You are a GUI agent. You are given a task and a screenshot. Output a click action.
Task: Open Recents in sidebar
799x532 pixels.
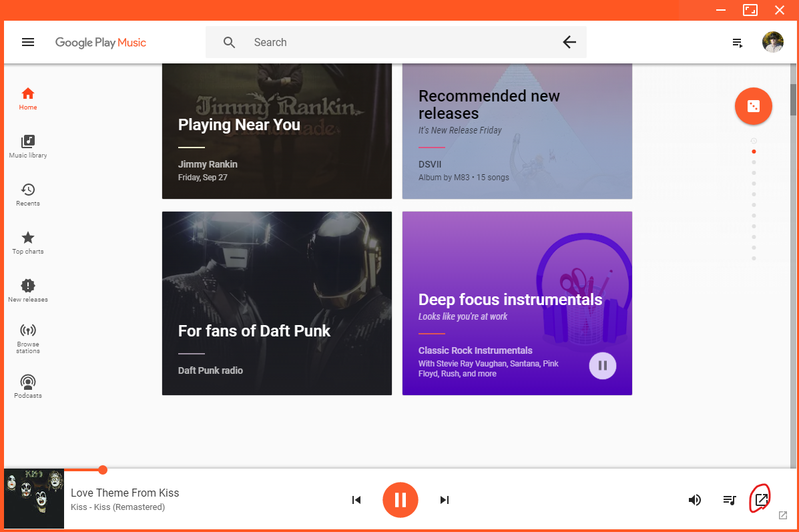[28, 195]
